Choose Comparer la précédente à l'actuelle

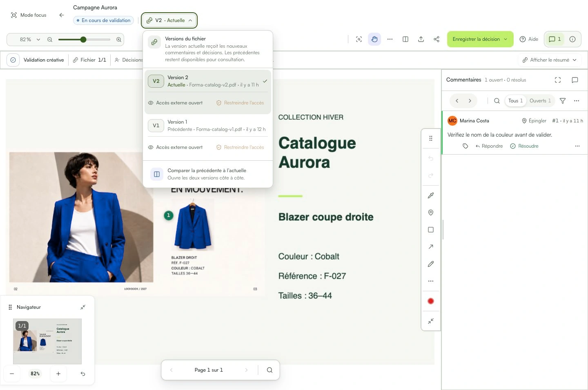207,174
